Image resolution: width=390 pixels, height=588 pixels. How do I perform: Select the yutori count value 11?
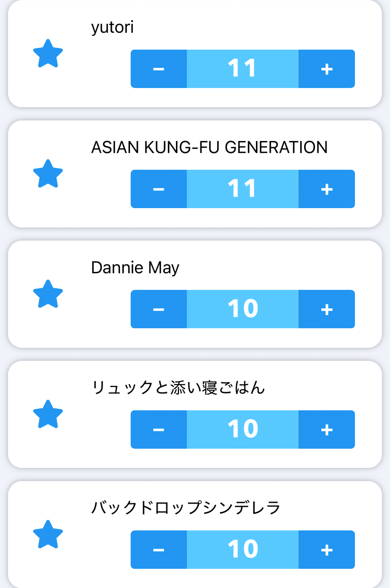(242, 69)
